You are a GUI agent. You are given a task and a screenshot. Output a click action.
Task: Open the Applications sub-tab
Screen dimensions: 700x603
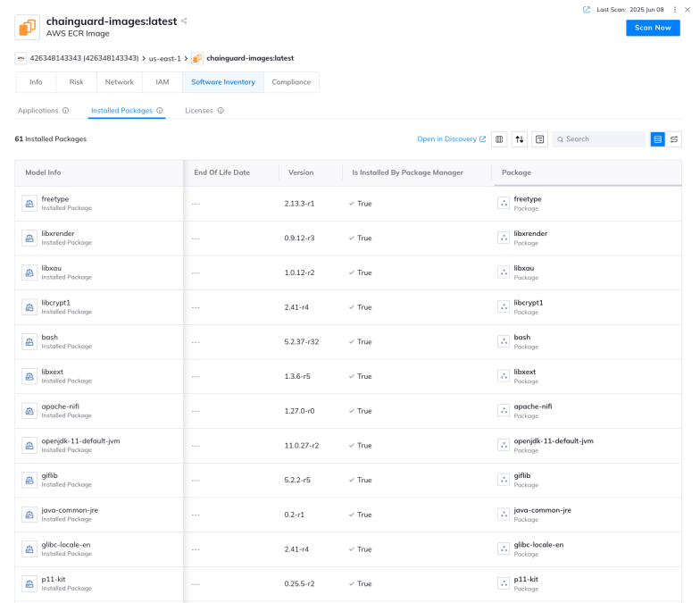coord(37,111)
